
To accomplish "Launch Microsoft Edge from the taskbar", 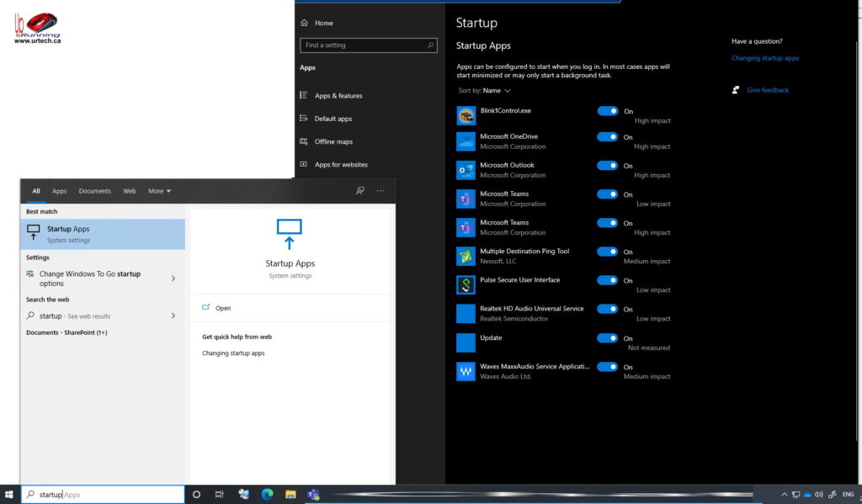I will (267, 495).
